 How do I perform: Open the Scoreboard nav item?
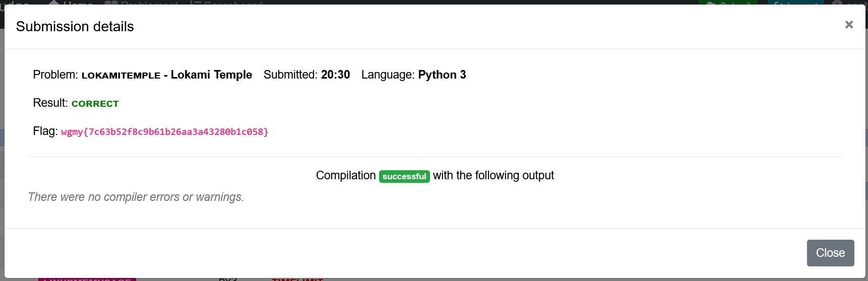pos(226,3)
